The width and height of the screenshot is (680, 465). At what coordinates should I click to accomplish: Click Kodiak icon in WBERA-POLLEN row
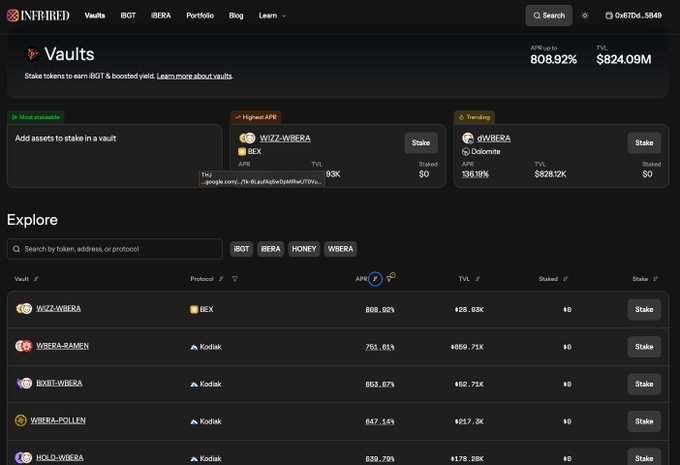pyautogui.click(x=194, y=421)
